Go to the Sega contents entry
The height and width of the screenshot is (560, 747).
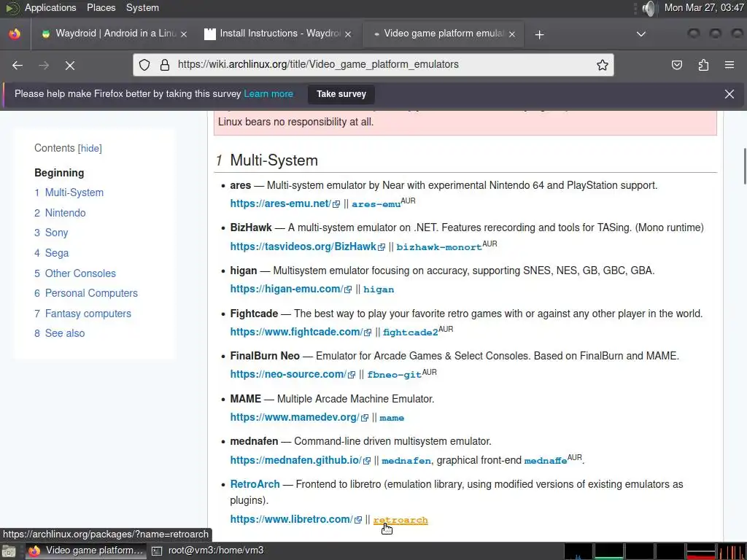click(x=52, y=253)
